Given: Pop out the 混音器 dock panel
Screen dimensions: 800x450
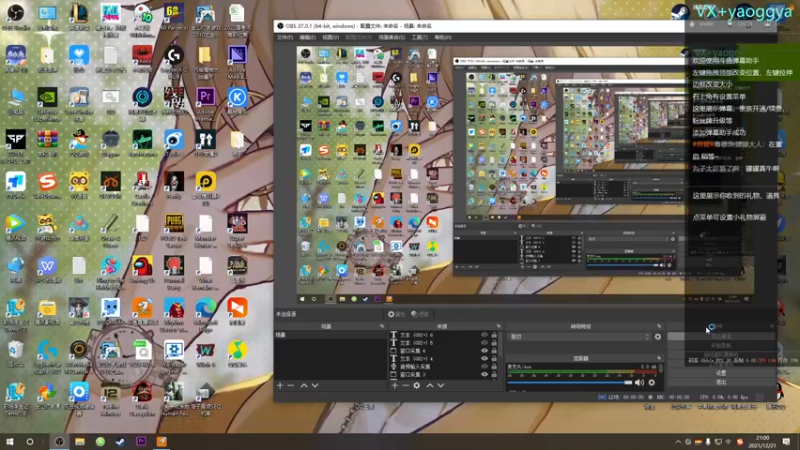Looking at the screenshot, I should coord(659,358).
